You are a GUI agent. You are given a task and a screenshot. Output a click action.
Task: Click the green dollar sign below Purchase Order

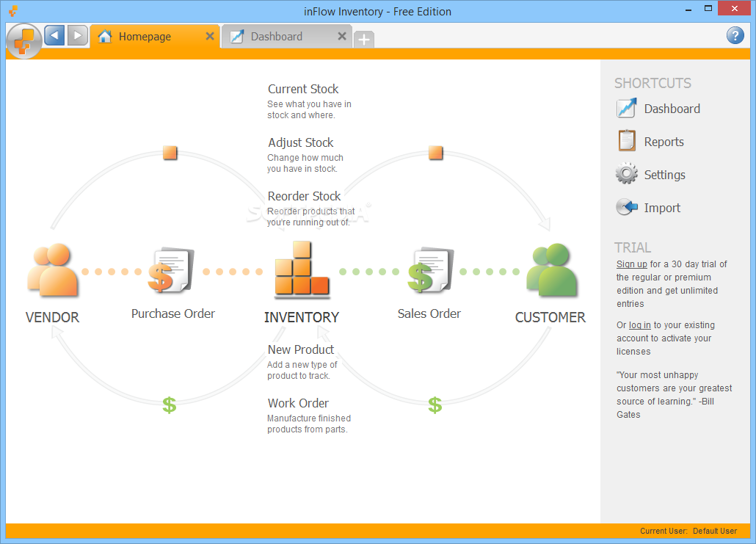pyautogui.click(x=170, y=405)
